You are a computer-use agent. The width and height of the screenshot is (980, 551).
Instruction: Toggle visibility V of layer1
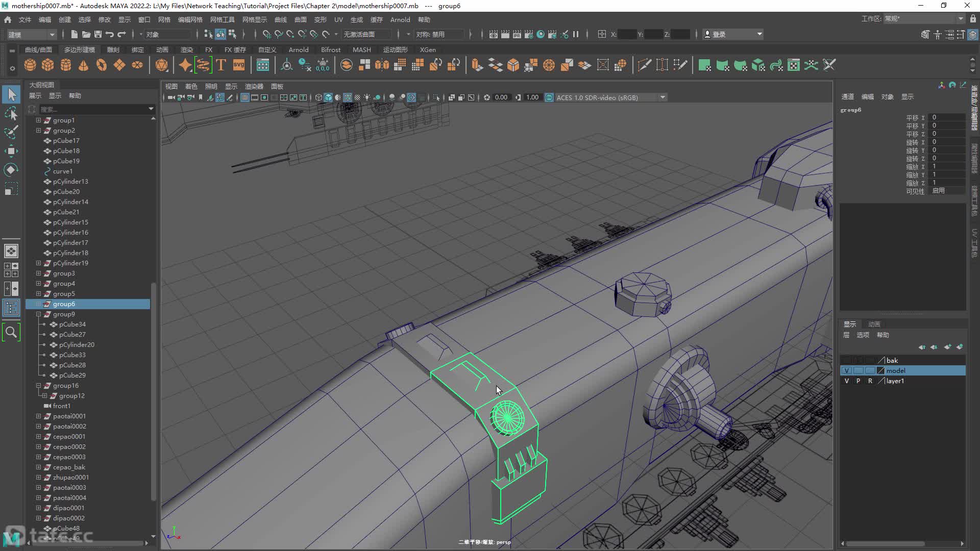click(847, 381)
